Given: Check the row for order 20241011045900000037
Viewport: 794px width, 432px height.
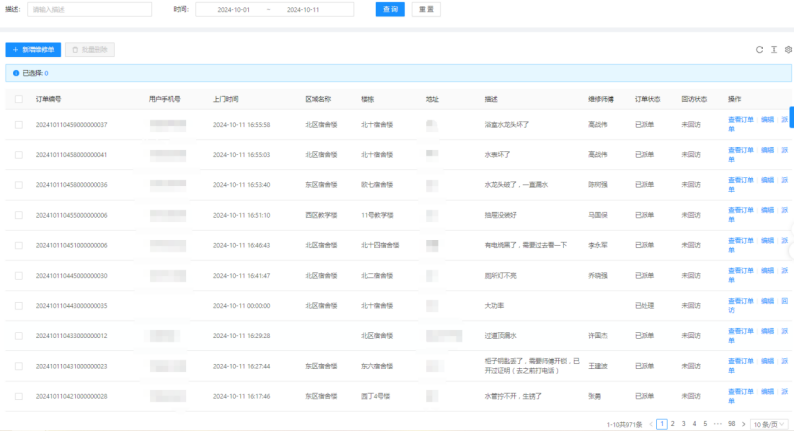Looking at the screenshot, I should tap(19, 125).
